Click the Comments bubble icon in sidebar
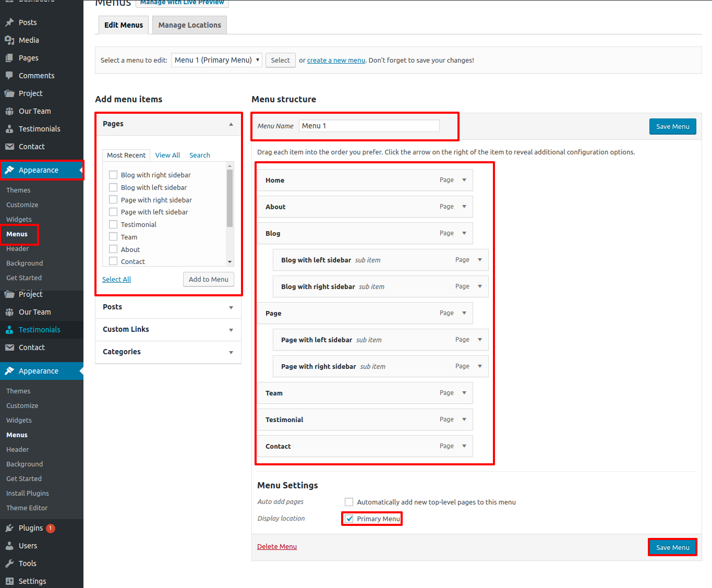 (9, 76)
